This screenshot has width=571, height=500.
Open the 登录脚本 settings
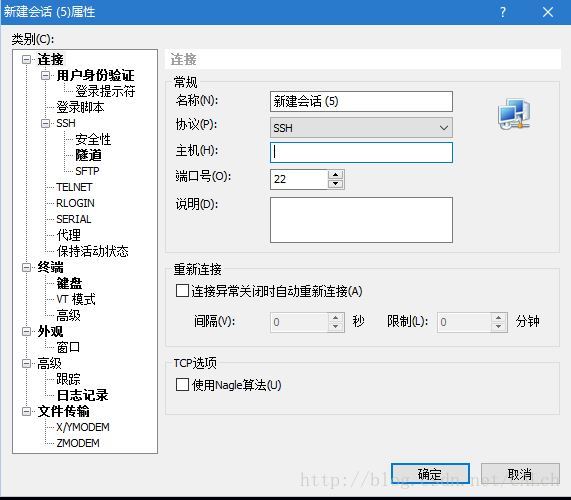[x=80, y=107]
